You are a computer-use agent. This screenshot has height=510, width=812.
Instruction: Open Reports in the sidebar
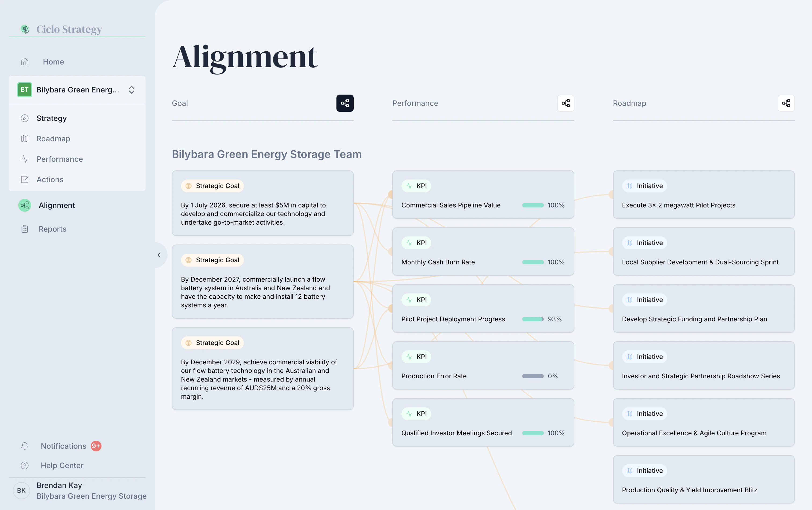53,229
